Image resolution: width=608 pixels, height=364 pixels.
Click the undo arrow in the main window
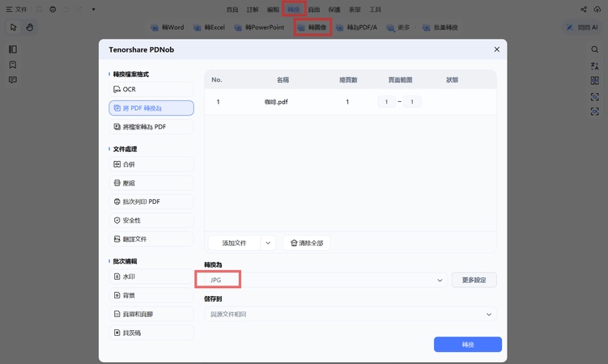pos(66,9)
